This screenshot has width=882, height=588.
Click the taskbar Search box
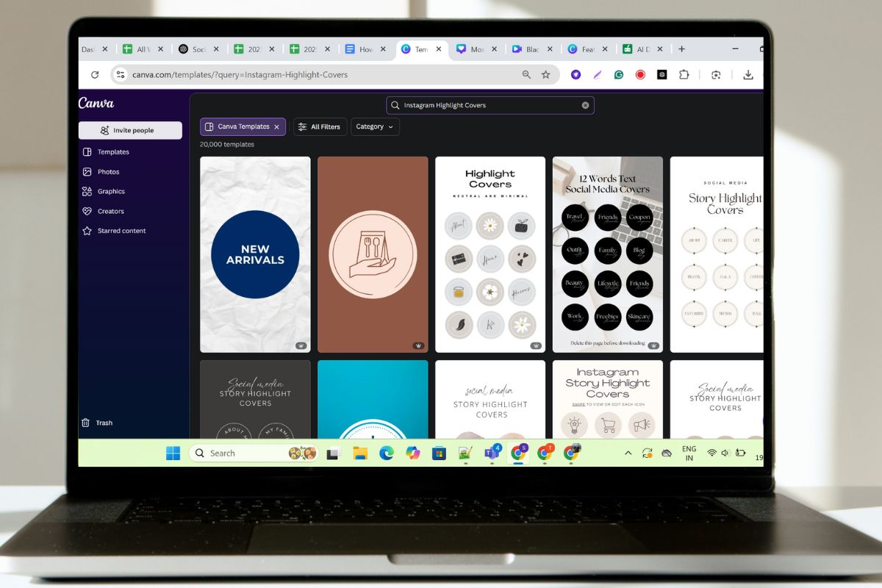tap(254, 453)
